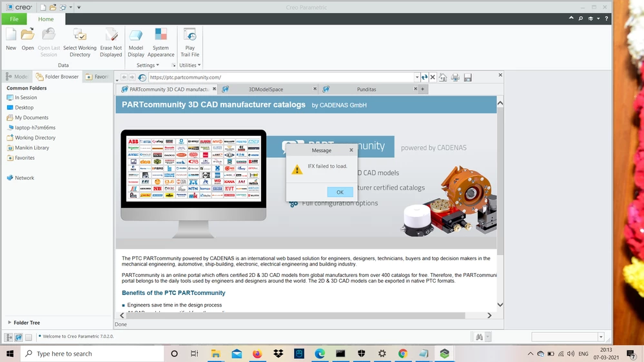Click the browser home icon
The image size is (644, 362).
pos(443,77)
